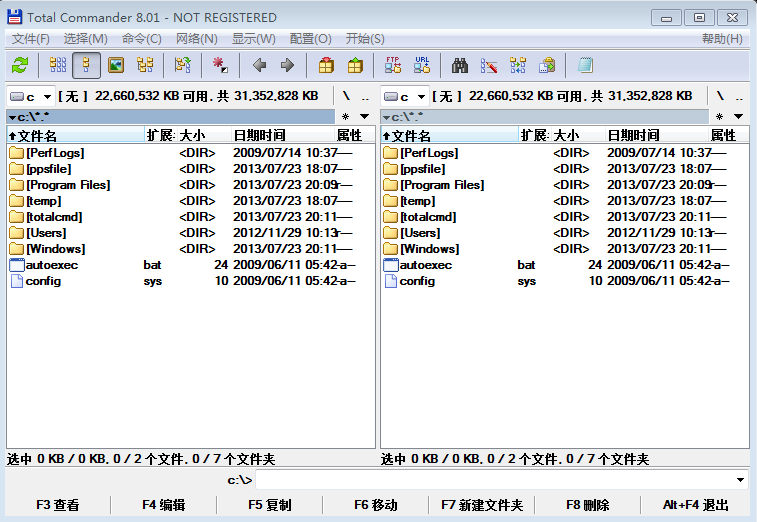Open the command line history dropdown
Screen dimensions: 757x522
pyautogui.click(x=740, y=480)
